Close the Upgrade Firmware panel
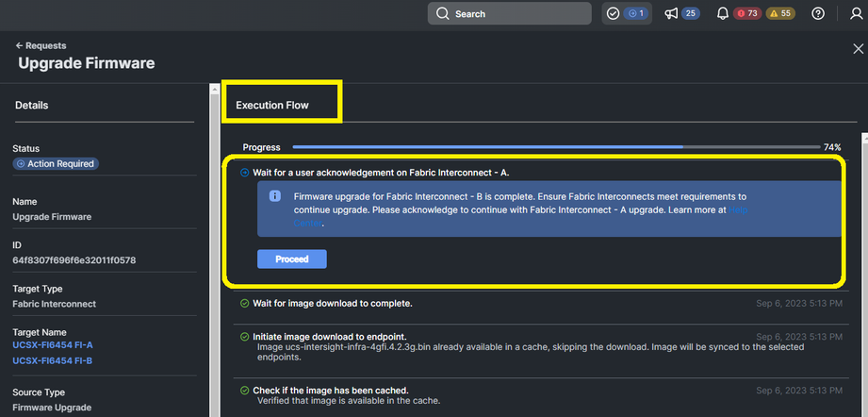868x417 pixels. [858, 49]
